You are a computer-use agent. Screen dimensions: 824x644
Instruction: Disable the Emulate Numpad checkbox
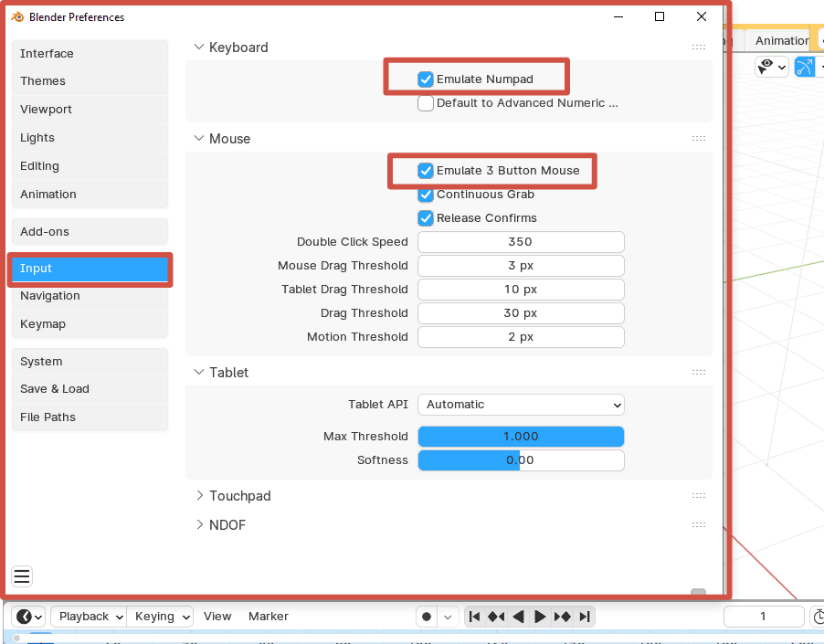426,79
